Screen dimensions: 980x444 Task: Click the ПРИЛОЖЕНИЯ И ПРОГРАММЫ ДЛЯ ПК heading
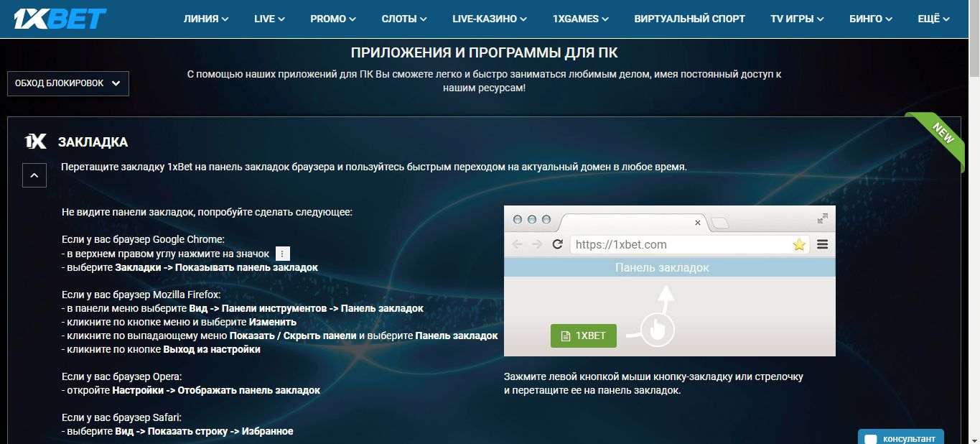485,52
